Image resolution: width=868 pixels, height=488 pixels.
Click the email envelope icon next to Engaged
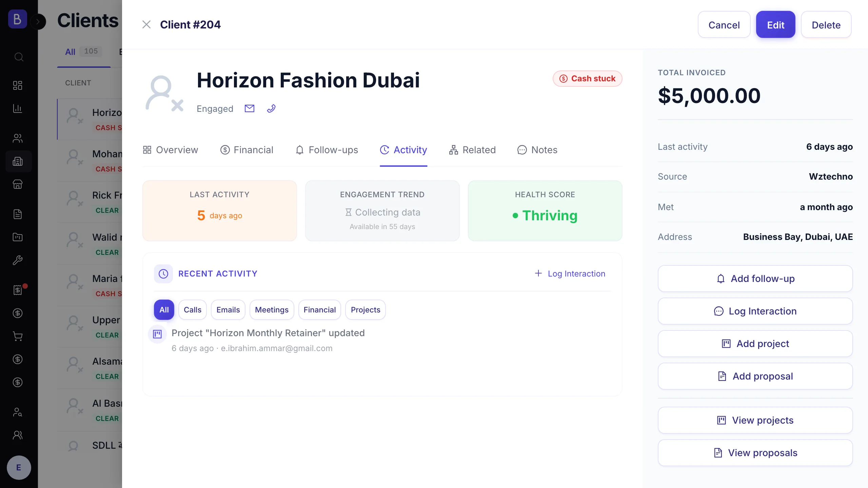[250, 108]
